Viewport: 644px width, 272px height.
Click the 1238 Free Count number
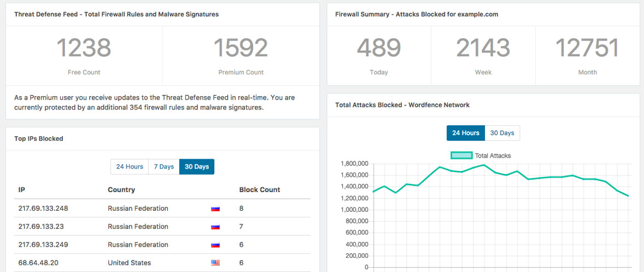[84, 48]
